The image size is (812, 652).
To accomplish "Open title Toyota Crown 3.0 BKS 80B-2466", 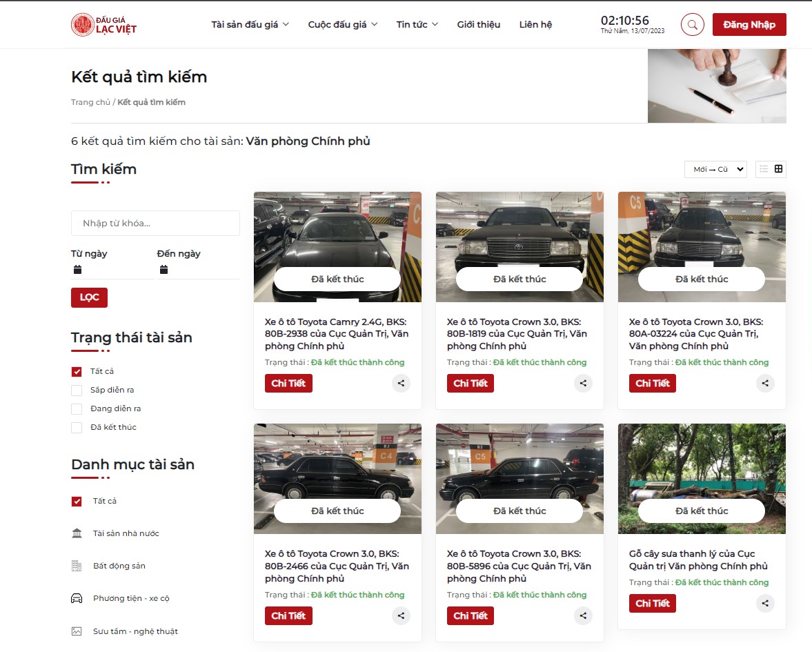I will (337, 566).
